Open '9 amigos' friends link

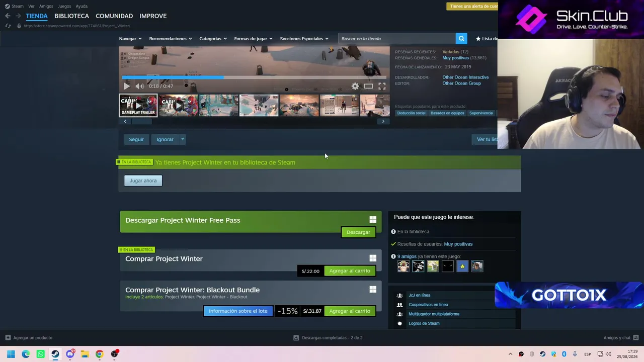pos(407,256)
